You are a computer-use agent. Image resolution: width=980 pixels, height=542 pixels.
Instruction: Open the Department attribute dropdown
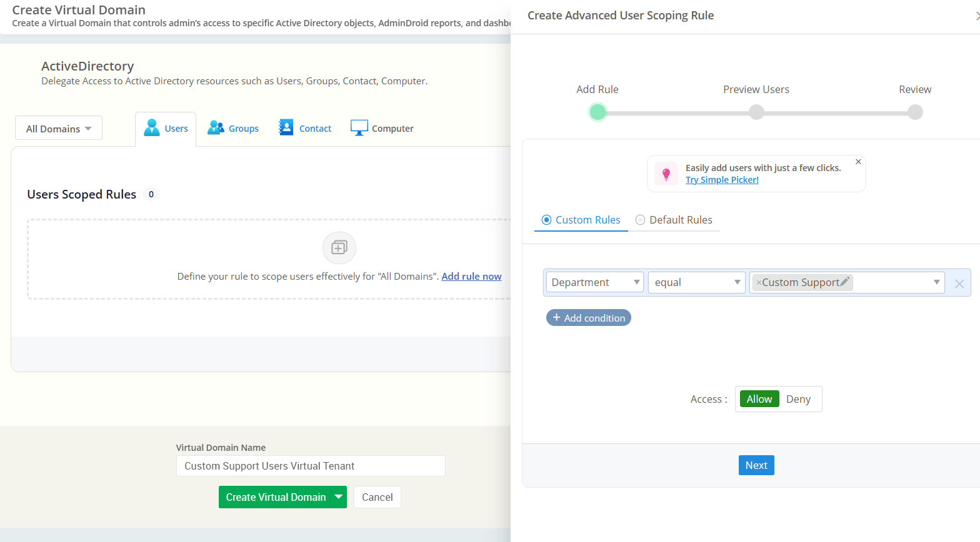595,282
